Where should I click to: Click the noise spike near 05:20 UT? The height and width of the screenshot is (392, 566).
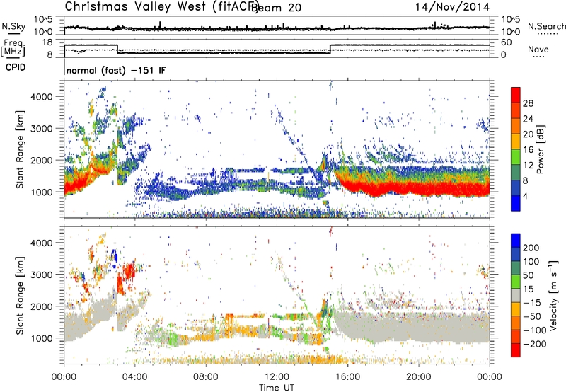(x=160, y=25)
